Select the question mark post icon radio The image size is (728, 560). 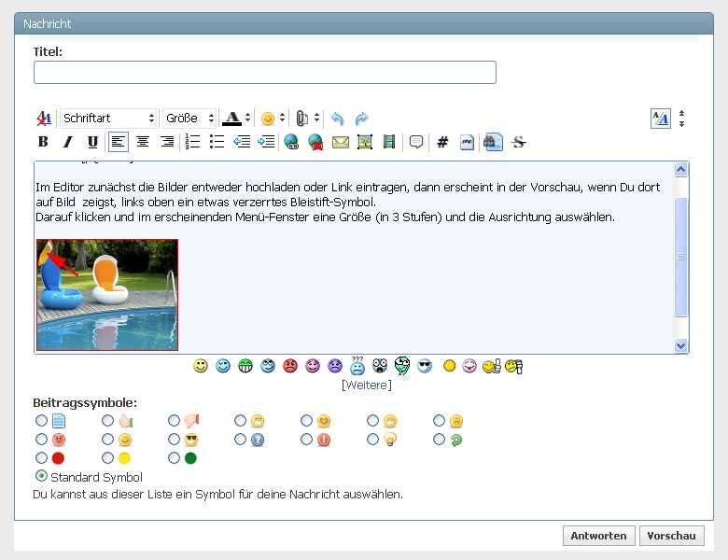point(240,440)
